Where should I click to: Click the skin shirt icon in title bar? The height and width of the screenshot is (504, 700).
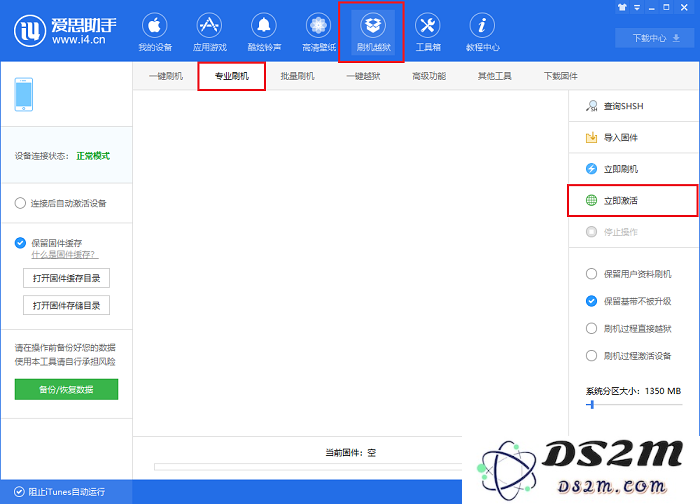tap(622, 7)
